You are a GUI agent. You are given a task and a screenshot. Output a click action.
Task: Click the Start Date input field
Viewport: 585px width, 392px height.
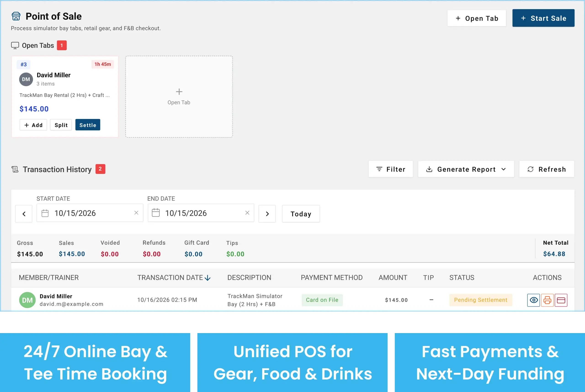pyautogui.click(x=90, y=213)
